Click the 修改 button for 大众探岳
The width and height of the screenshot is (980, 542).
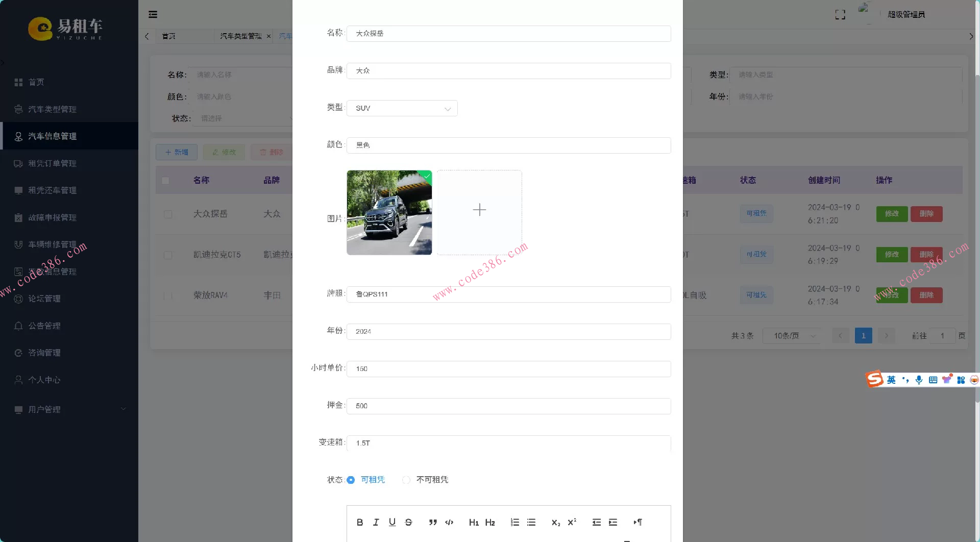click(891, 214)
